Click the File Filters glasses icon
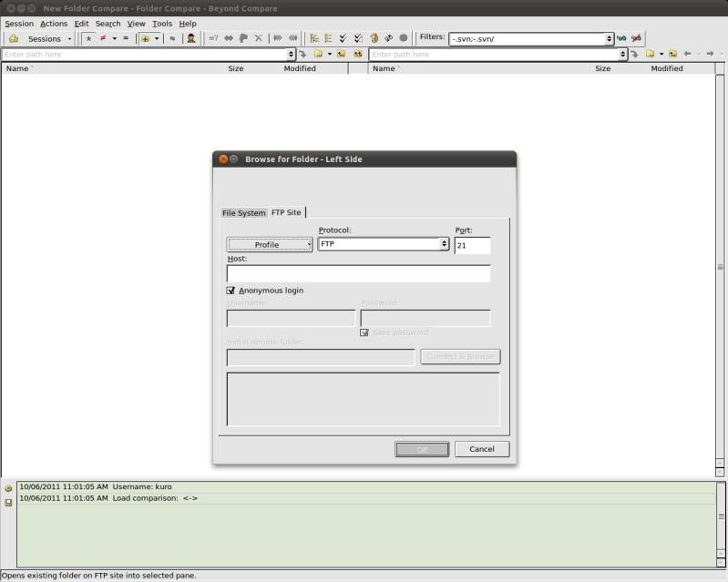This screenshot has width=728, height=582. point(621,38)
